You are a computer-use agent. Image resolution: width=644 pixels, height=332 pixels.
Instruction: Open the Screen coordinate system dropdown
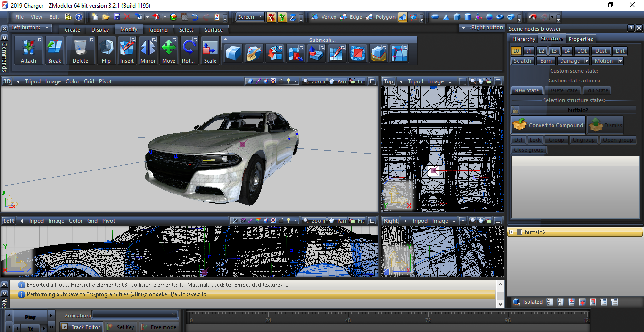(x=250, y=17)
